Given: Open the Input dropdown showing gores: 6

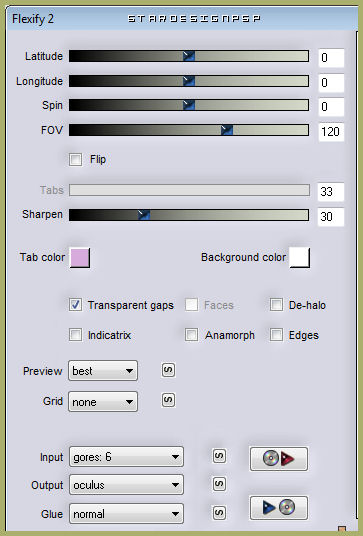Looking at the screenshot, I should click(126, 457).
